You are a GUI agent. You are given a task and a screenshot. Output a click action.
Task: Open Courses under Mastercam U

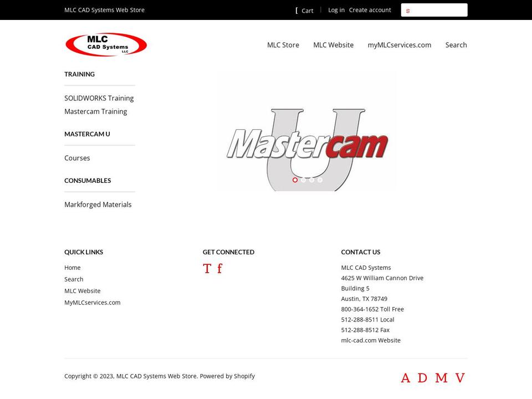click(x=77, y=158)
